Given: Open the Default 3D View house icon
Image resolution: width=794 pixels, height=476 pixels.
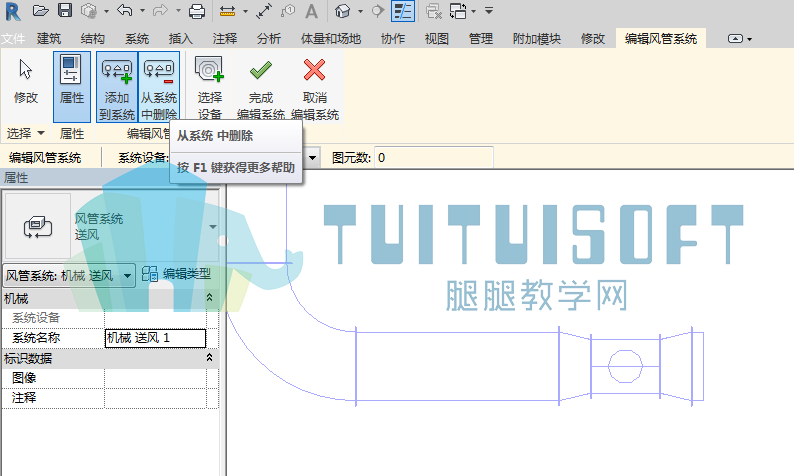Looking at the screenshot, I should (343, 11).
